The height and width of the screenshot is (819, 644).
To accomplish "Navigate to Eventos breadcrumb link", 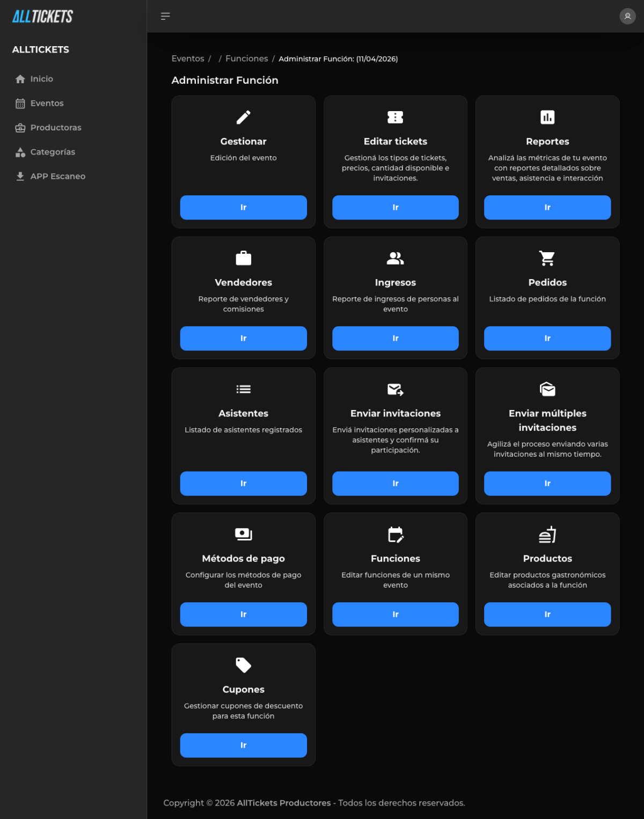I will pos(188,58).
